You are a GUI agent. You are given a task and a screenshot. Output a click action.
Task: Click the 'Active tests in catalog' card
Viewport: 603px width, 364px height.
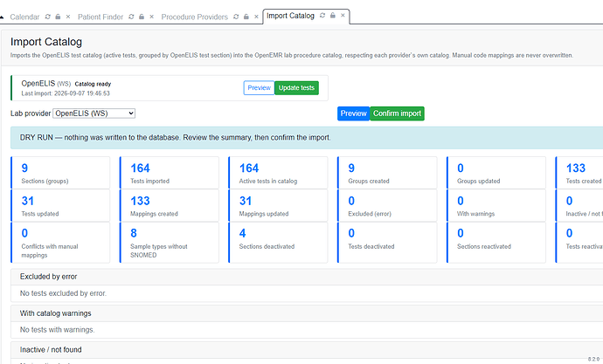[278, 173]
